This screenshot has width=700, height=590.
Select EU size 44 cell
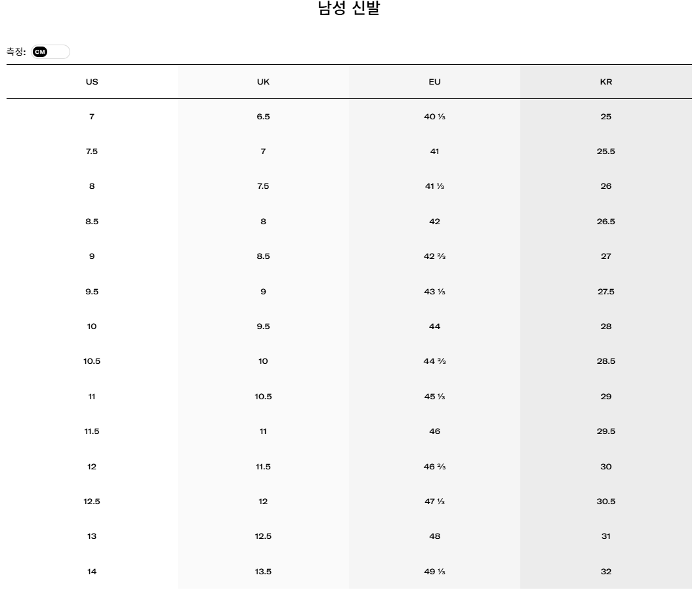[x=435, y=326]
